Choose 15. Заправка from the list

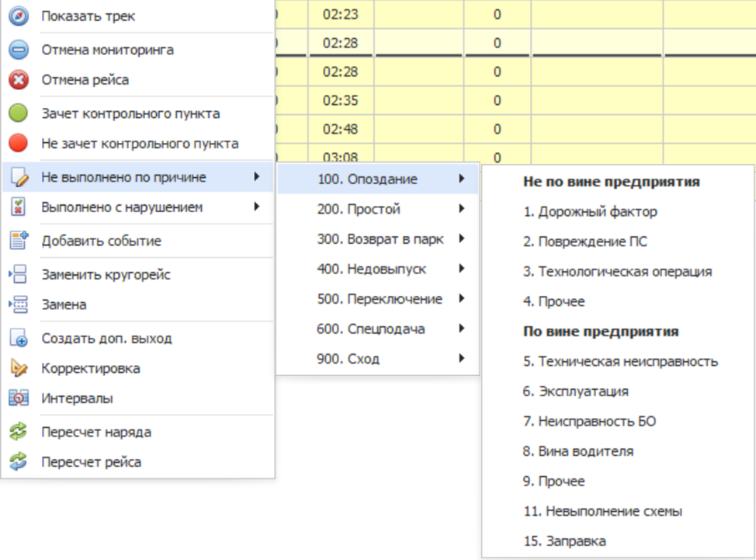click(x=564, y=541)
